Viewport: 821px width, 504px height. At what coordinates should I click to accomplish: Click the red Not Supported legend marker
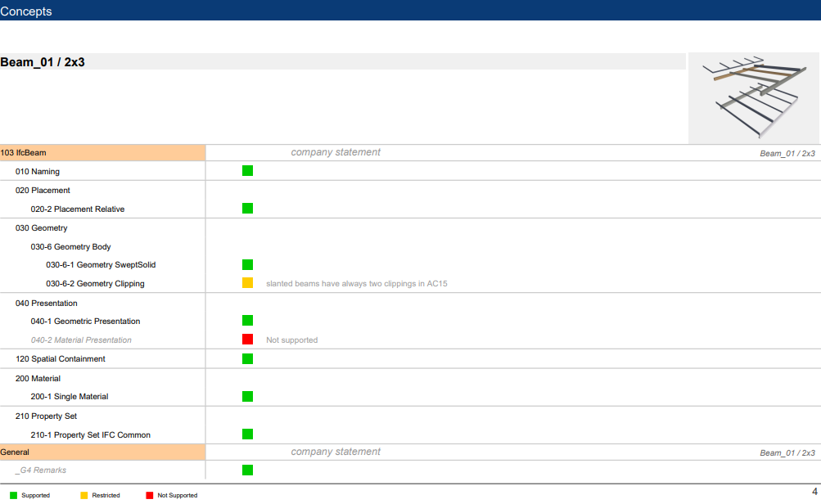[x=150, y=495]
